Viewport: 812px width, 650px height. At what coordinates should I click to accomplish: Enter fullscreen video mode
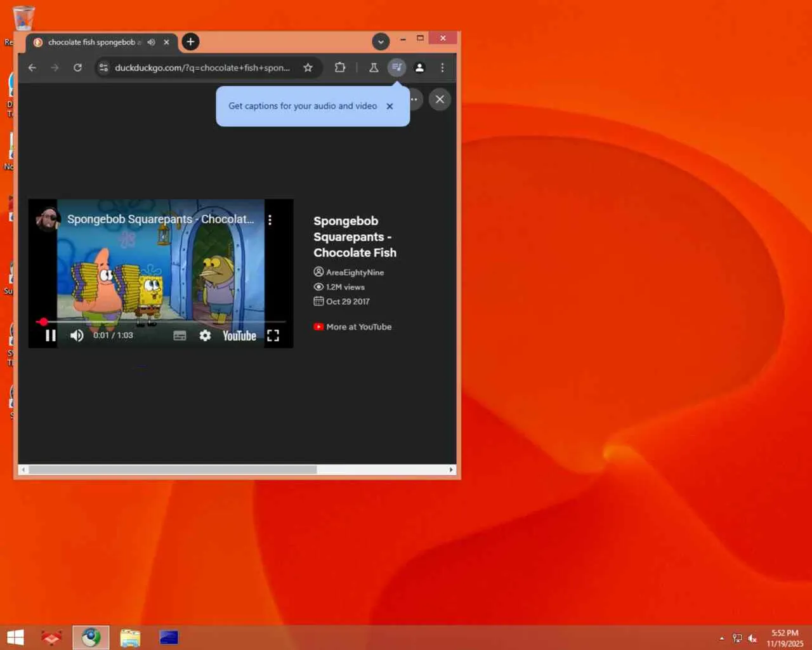tap(273, 336)
